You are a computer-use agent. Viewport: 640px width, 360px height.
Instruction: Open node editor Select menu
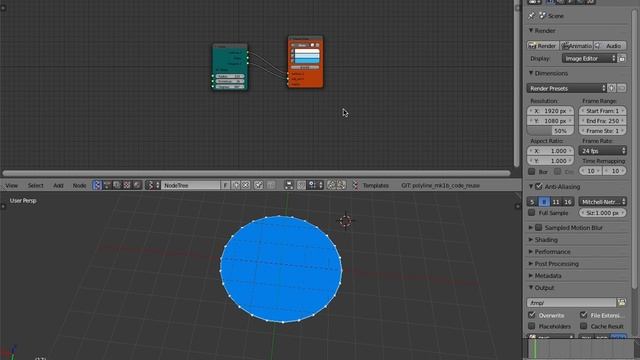36,185
